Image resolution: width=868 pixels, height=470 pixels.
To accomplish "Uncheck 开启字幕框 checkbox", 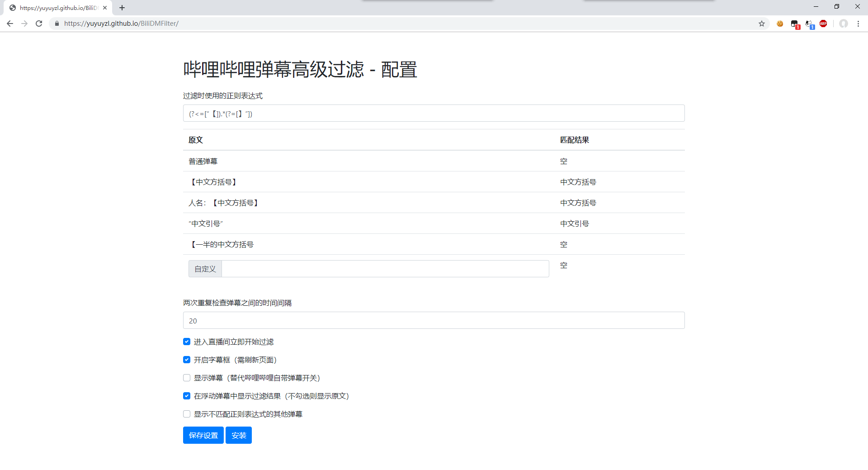I will point(187,360).
